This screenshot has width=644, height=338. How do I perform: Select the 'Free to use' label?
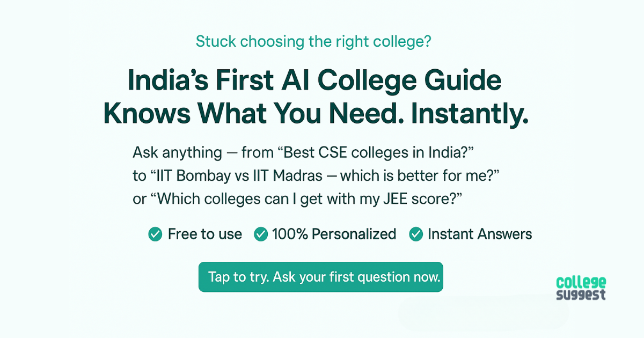[x=204, y=234]
